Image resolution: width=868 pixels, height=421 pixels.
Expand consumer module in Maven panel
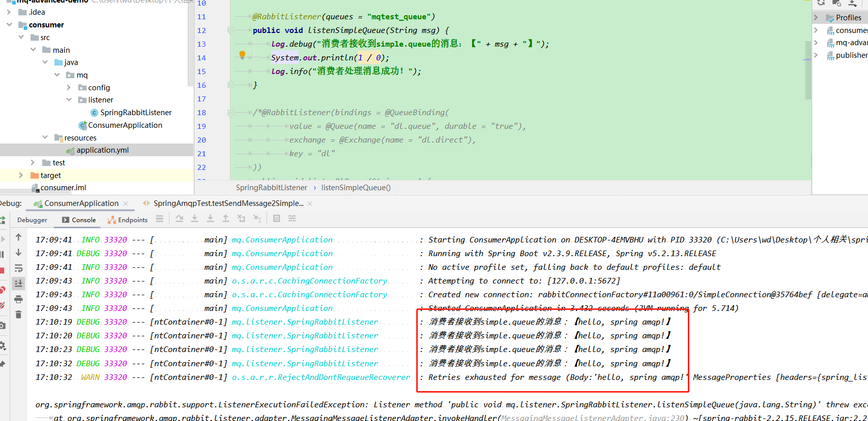click(816, 30)
